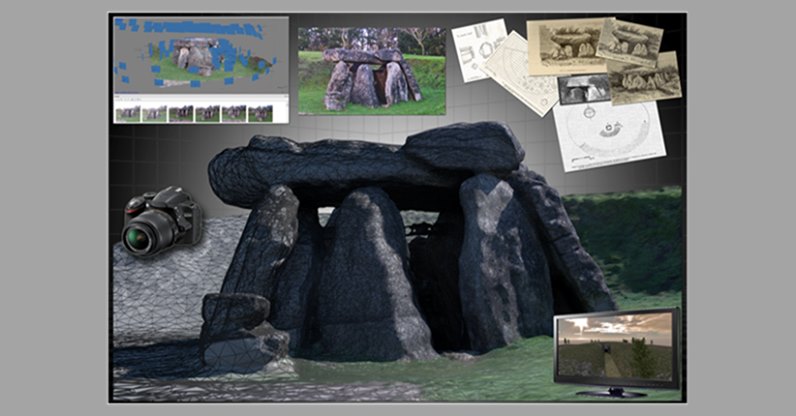
Task: Select the fourth photo thumbnail in the photogrammetry filmstrip
Action: [207, 113]
